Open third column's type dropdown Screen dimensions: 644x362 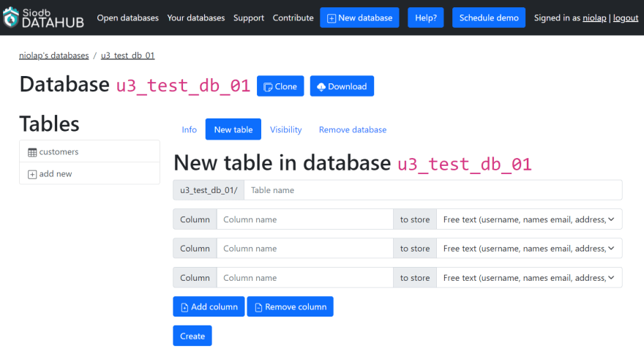coord(529,278)
